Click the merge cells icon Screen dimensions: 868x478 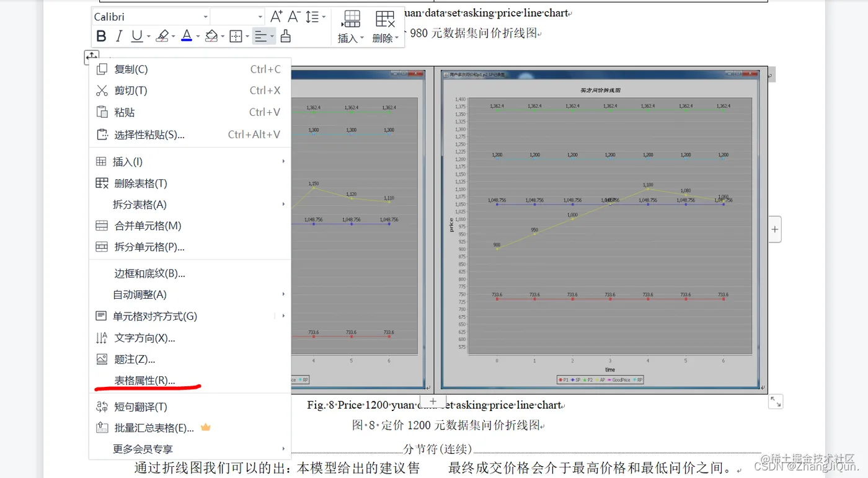(x=102, y=226)
